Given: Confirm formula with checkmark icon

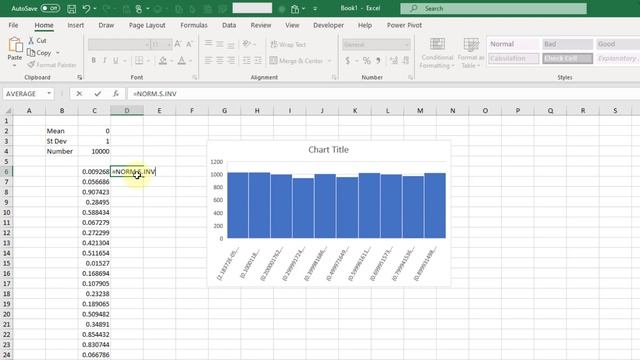Looking at the screenshot, I should click(x=98, y=93).
